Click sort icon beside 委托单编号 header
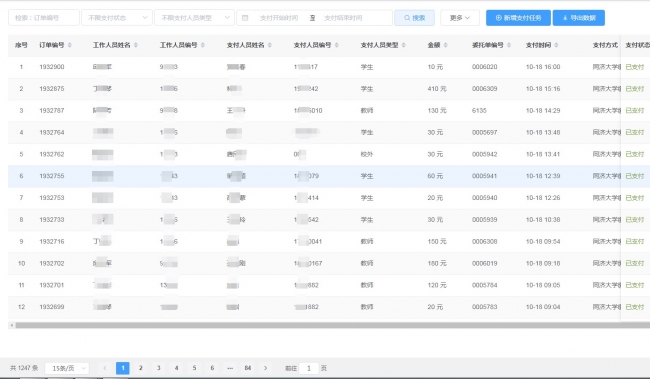Image resolution: width=650 pixels, height=379 pixels. (509, 45)
